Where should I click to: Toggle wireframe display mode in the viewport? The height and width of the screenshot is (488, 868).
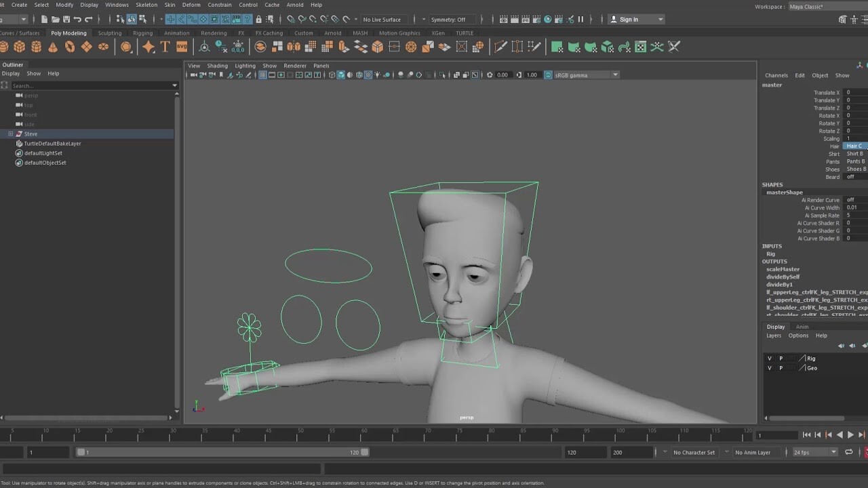coord(332,75)
